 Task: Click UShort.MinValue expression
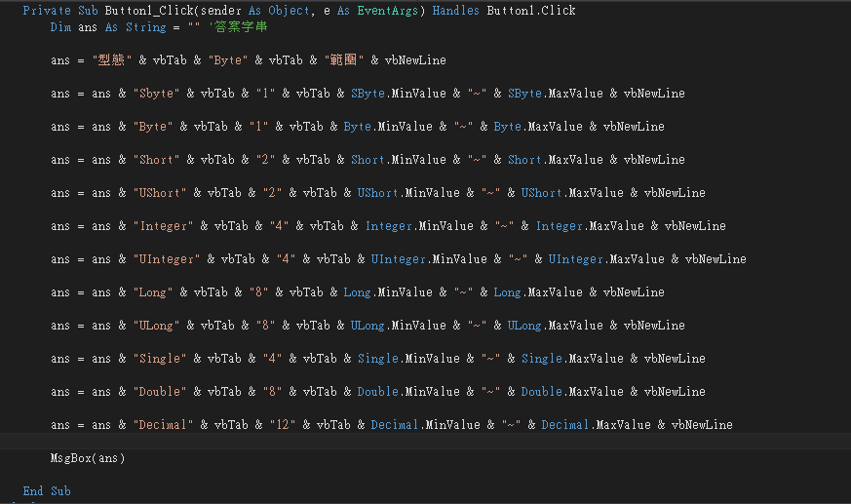408,193
